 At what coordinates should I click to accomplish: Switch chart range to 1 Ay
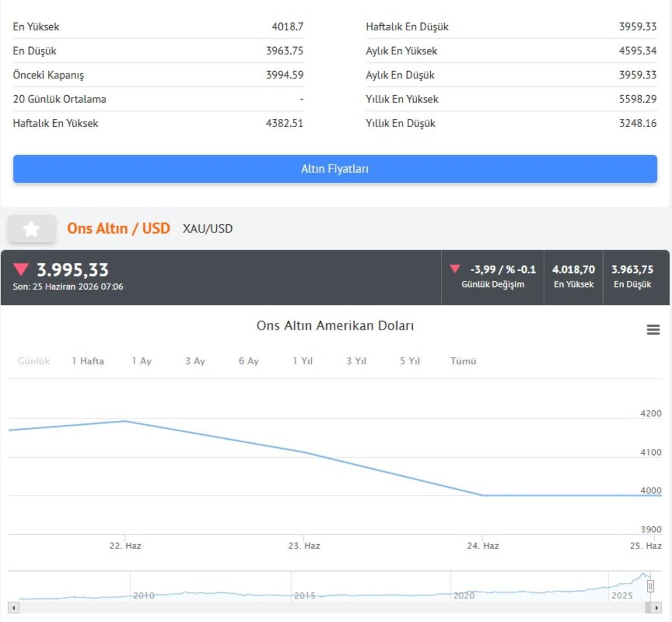pyautogui.click(x=142, y=361)
